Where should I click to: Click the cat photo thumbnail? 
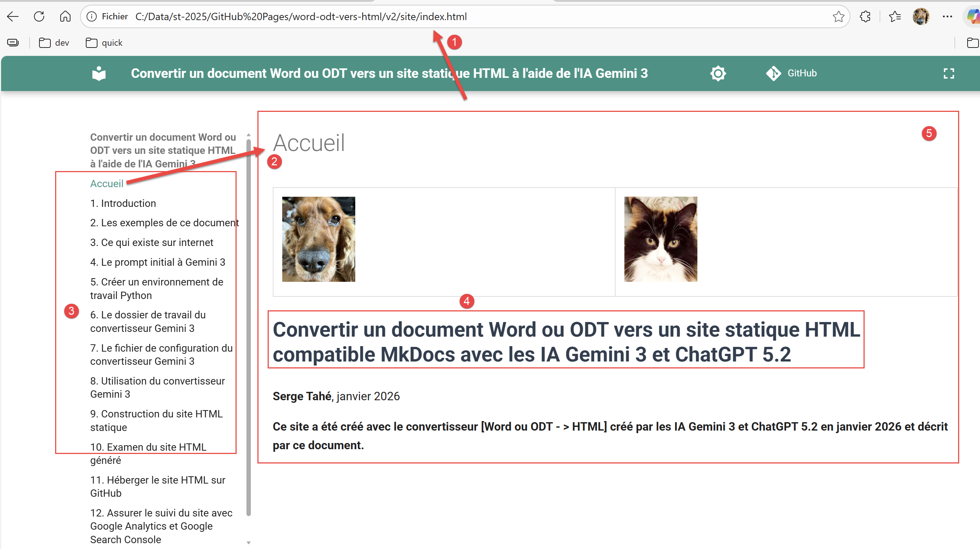point(661,239)
